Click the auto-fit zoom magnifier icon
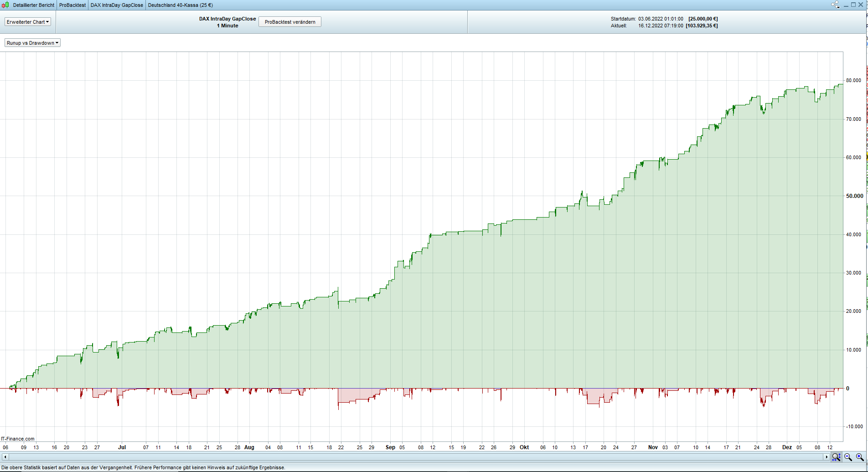Screen dimensions: 868x472 [836, 457]
